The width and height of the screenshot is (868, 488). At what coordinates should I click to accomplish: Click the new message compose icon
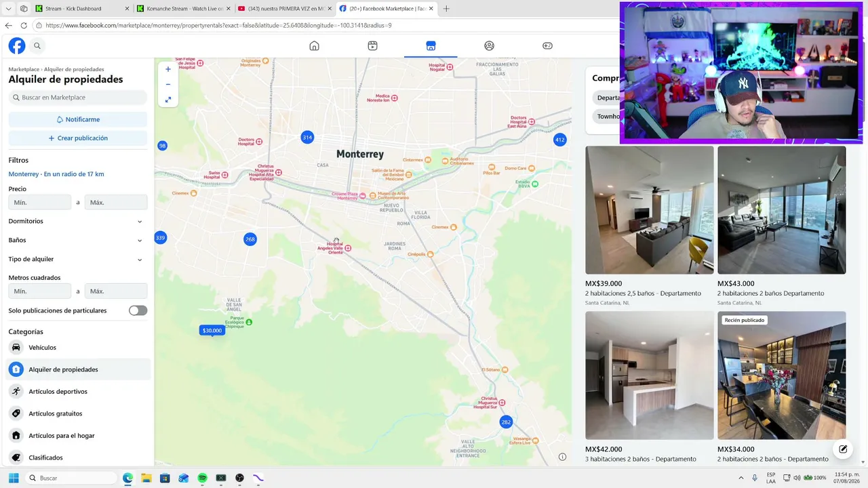click(x=843, y=449)
